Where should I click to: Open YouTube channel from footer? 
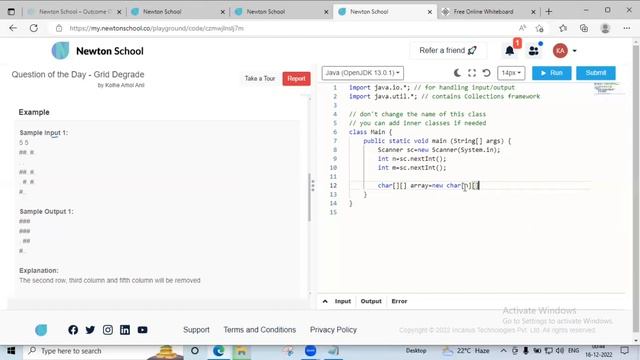coord(142,330)
